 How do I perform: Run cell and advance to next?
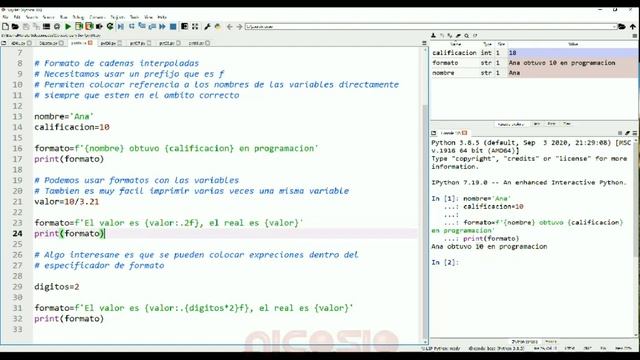(89, 27)
